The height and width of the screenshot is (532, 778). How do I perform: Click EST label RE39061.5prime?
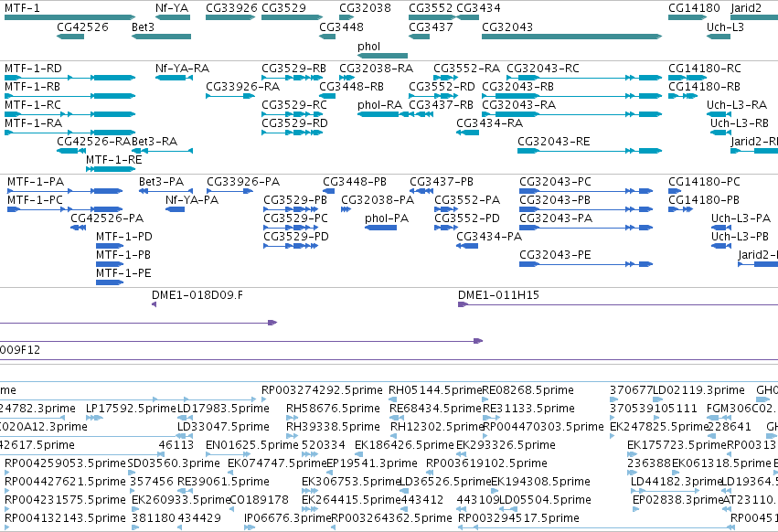[223, 482]
